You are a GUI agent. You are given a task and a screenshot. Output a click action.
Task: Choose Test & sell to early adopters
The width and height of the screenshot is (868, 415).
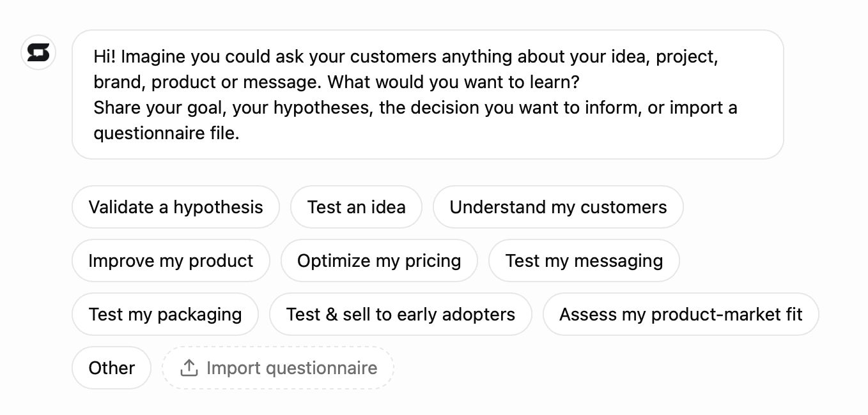coord(401,314)
